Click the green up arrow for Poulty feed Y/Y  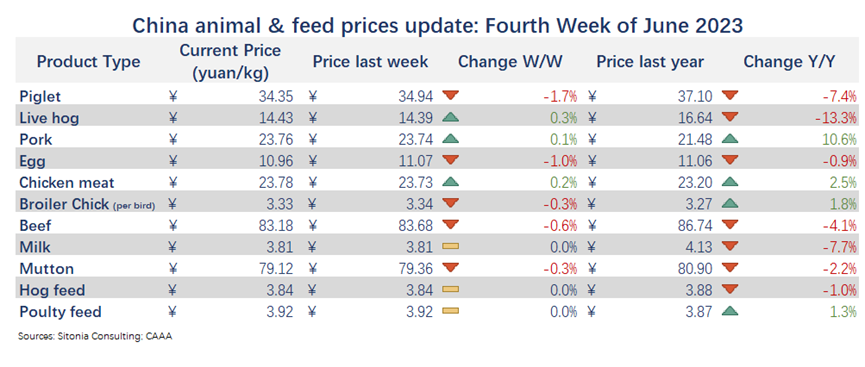(730, 311)
